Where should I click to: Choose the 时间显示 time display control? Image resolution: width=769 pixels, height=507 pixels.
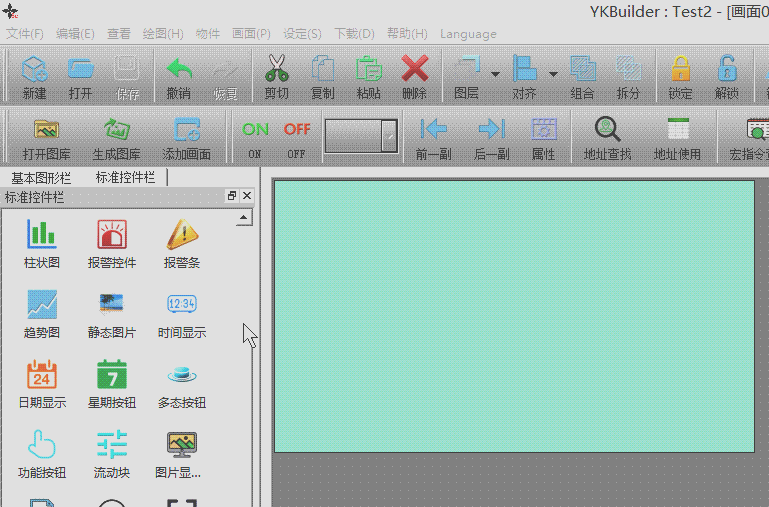point(181,314)
